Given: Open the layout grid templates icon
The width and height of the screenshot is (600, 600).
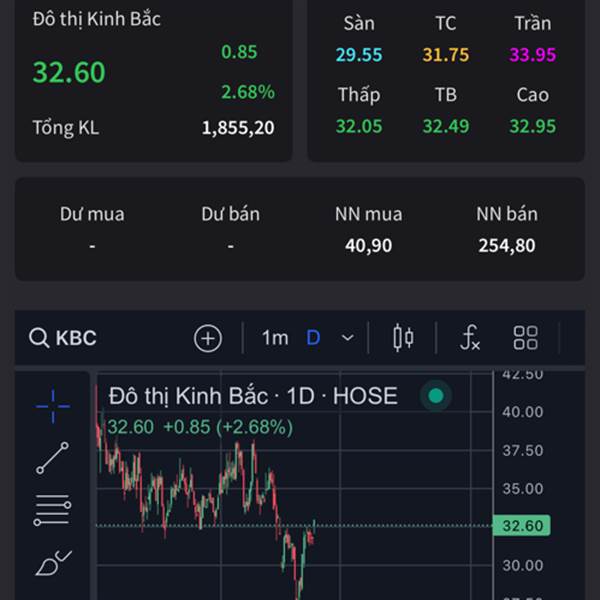Looking at the screenshot, I should click(525, 338).
